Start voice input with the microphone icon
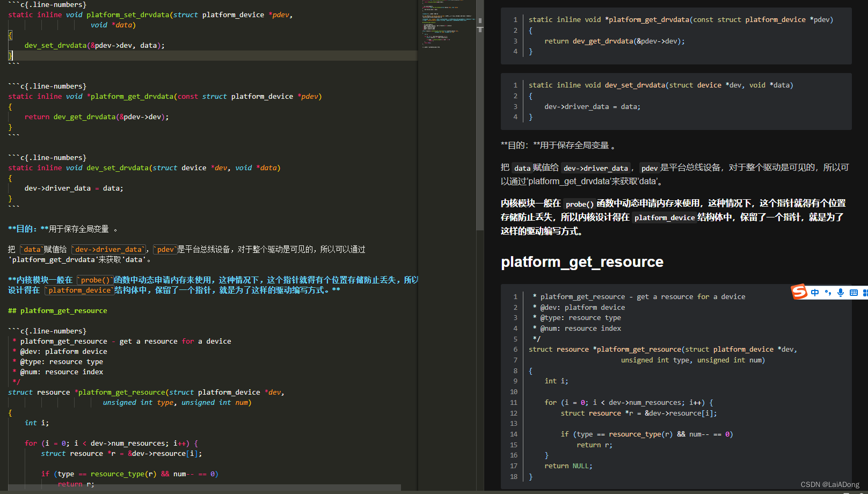This screenshot has width=868, height=494. (841, 293)
